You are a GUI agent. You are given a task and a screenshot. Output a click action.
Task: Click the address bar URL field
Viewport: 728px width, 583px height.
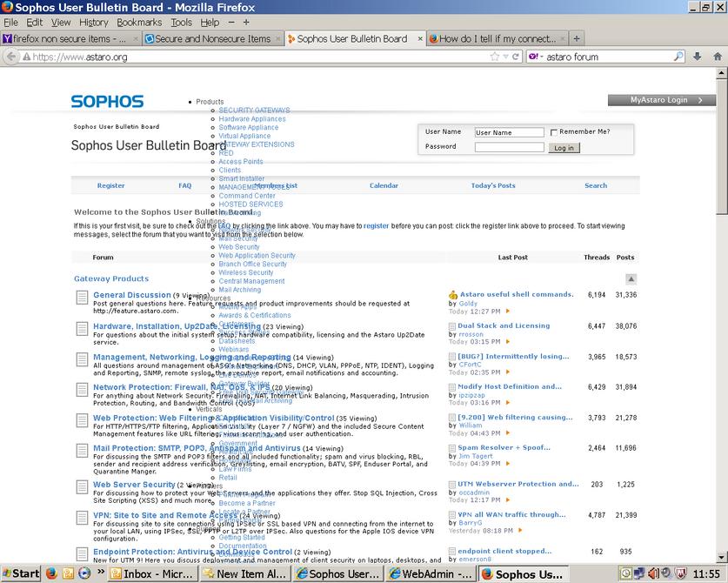260,57
